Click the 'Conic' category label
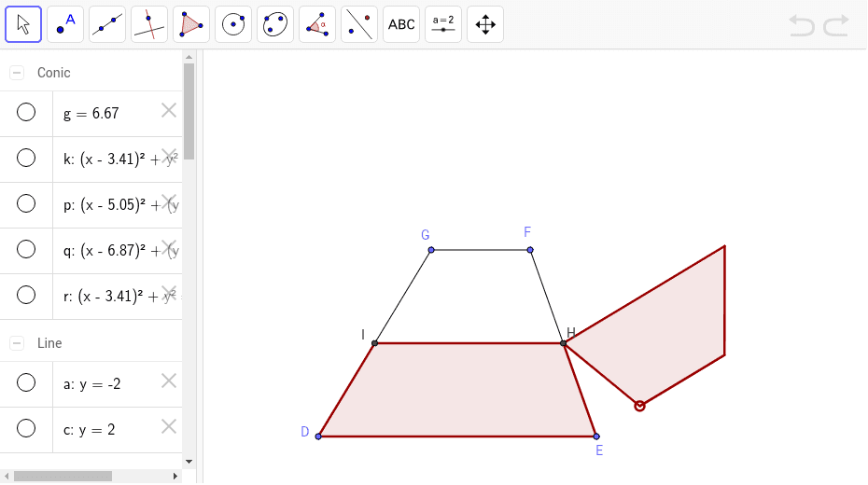 (54, 73)
